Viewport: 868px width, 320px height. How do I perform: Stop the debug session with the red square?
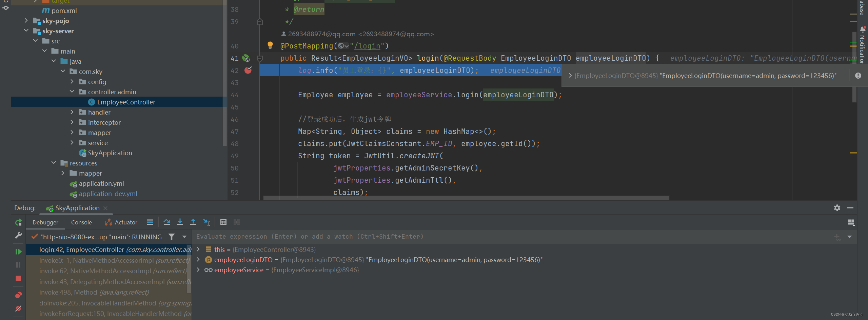click(x=18, y=278)
